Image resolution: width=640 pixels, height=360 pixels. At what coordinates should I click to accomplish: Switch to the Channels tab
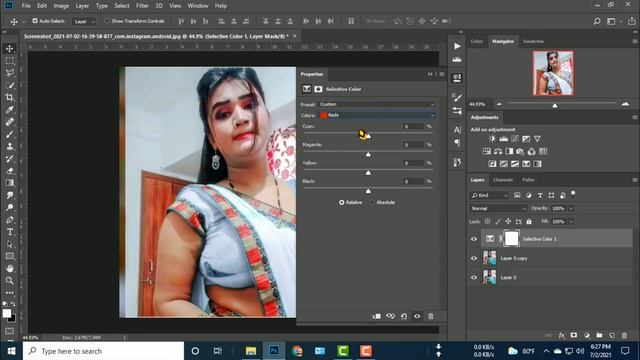502,180
